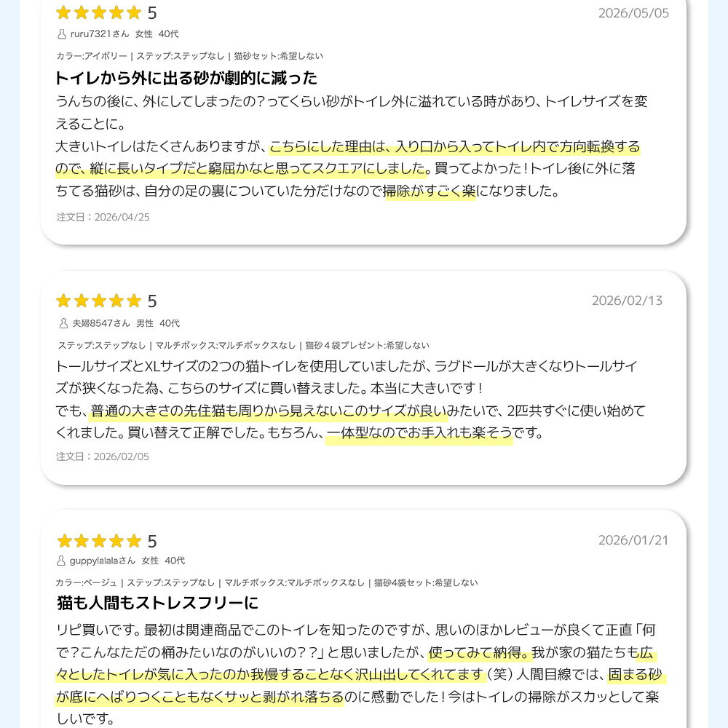Click highlighted text 一体型なのでお手入れも楽そう
This screenshot has height=728, width=728.
[x=419, y=432]
